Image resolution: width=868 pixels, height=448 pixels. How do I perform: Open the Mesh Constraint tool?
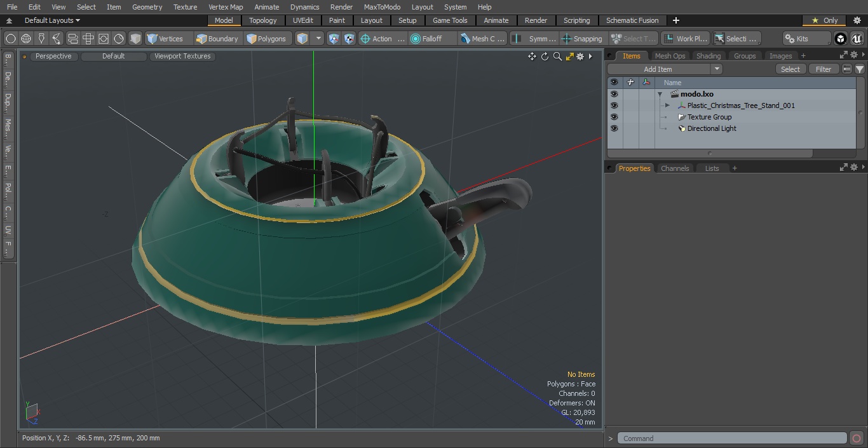coord(483,39)
